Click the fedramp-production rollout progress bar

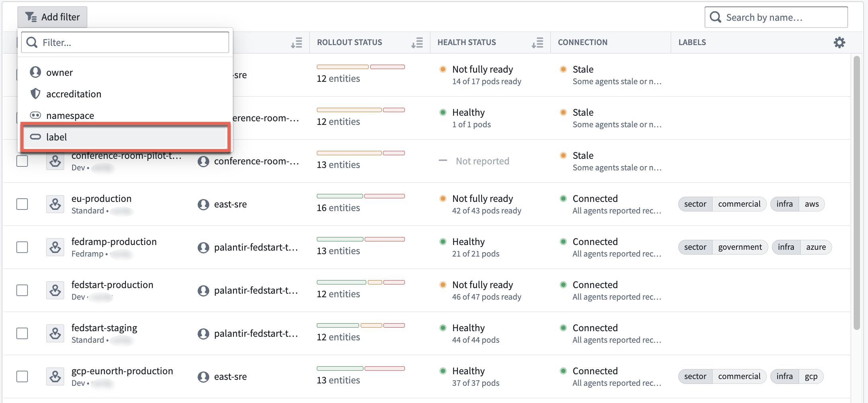click(x=361, y=239)
